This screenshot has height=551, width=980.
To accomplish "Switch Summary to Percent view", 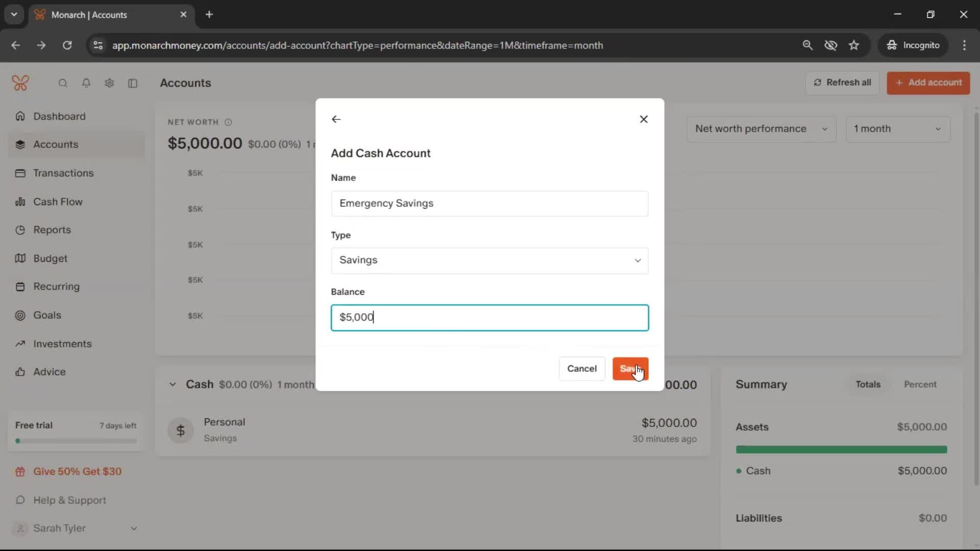I will [920, 385].
